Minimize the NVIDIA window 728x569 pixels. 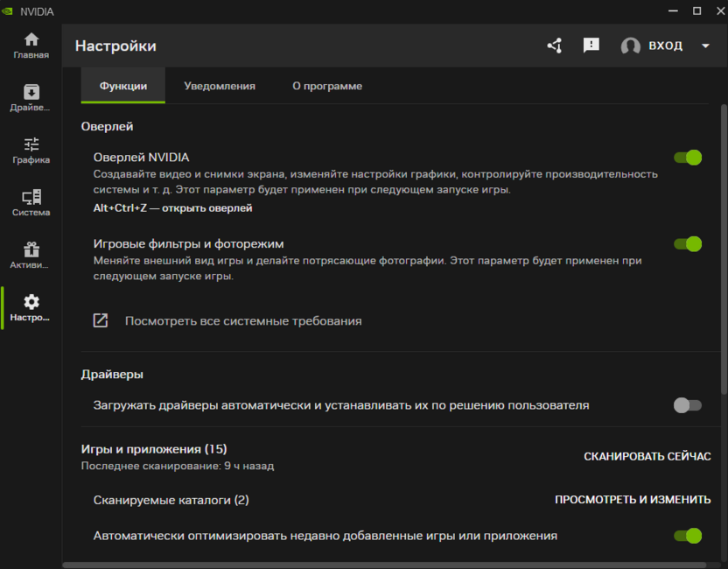(x=673, y=11)
